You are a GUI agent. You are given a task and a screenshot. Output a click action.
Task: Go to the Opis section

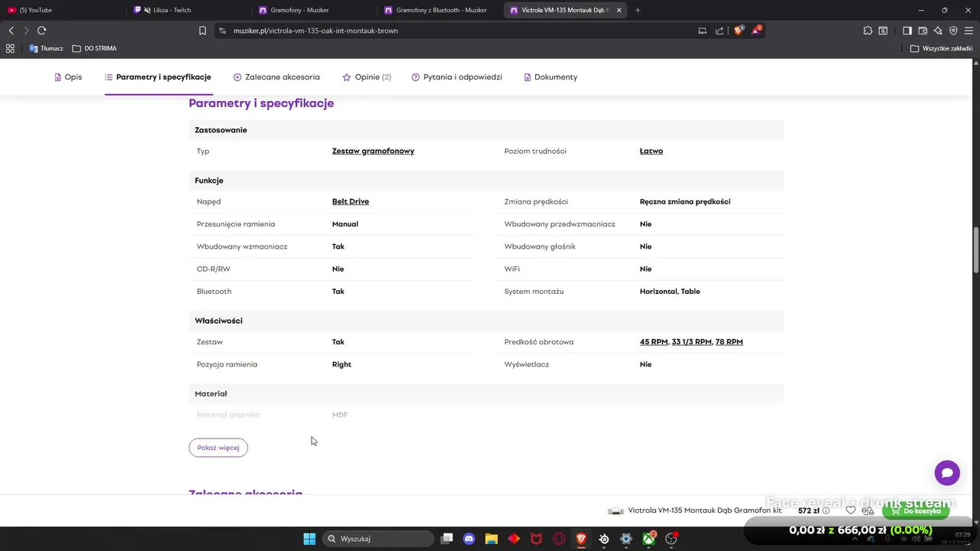pos(68,77)
